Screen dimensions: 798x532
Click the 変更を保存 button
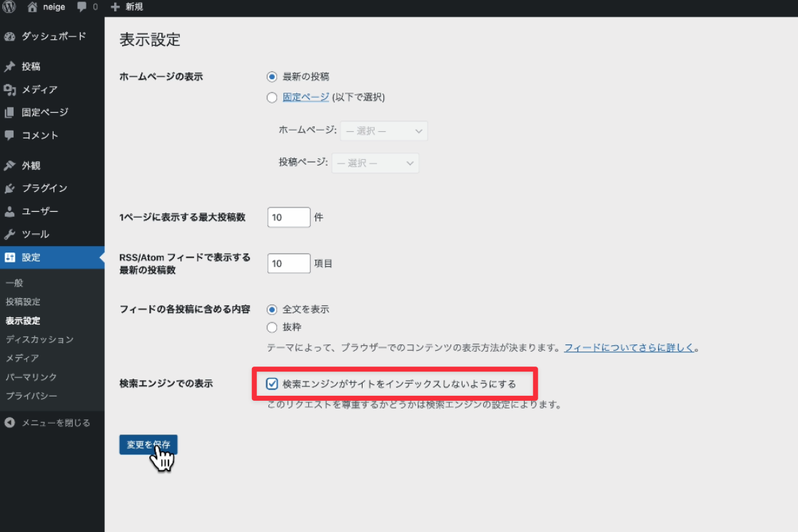pyautogui.click(x=148, y=444)
